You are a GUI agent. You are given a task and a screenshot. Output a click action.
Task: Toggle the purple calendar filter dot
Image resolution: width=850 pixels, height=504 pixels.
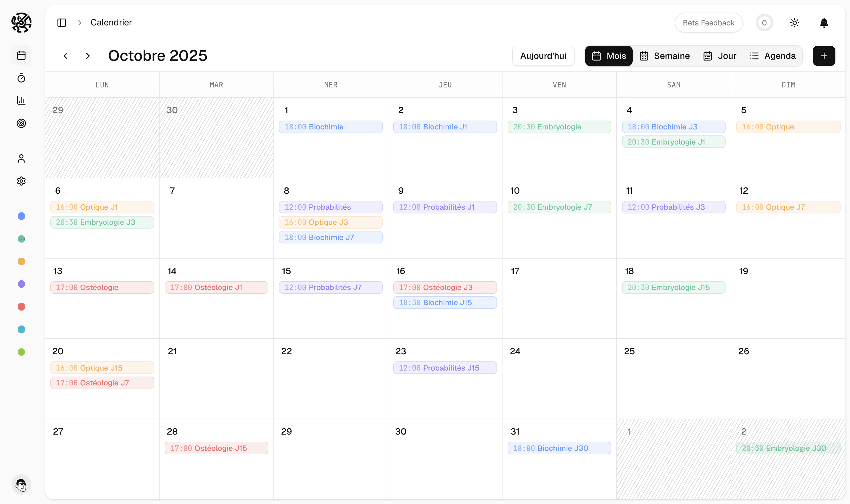(21, 284)
